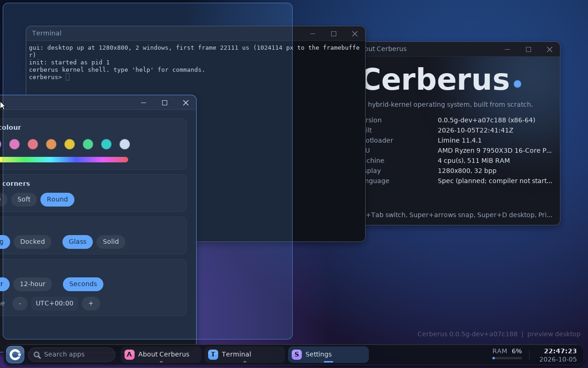Open the Cerberus launcher in the taskbar
This screenshot has width=588, height=368.
coord(15,354)
